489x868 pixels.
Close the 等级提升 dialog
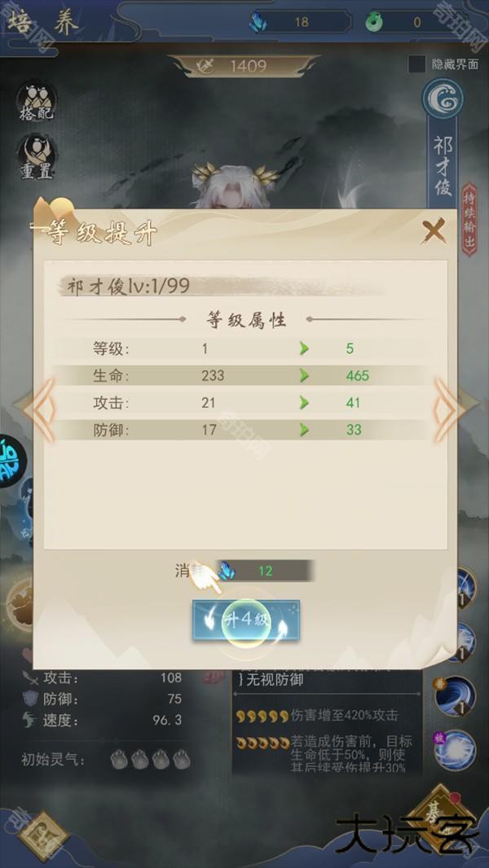(434, 230)
